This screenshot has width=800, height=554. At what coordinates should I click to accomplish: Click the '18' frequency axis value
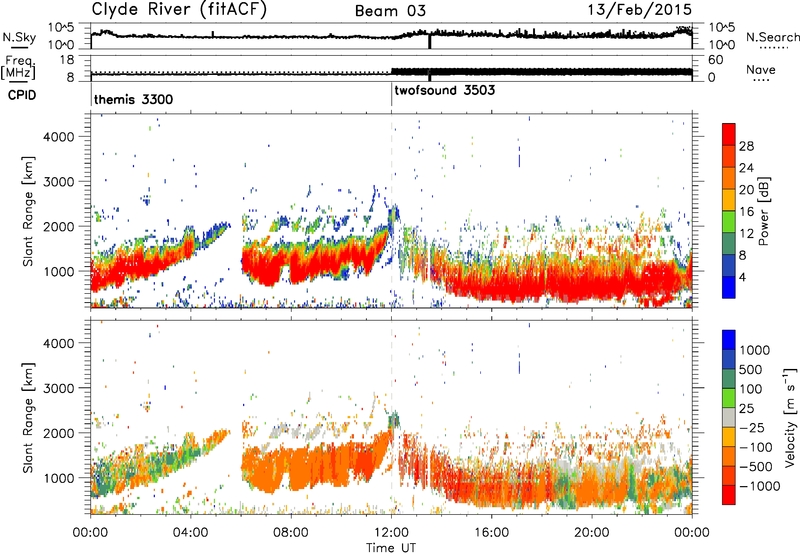(x=67, y=60)
